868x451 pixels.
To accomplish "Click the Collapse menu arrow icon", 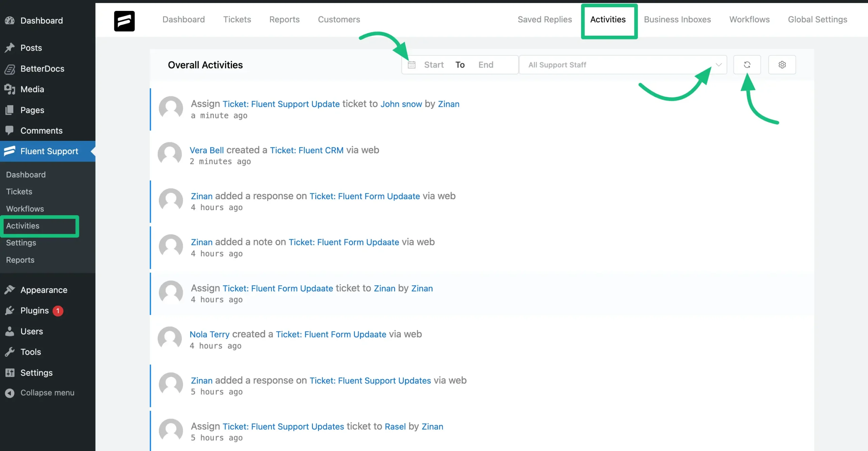I will click(9, 393).
